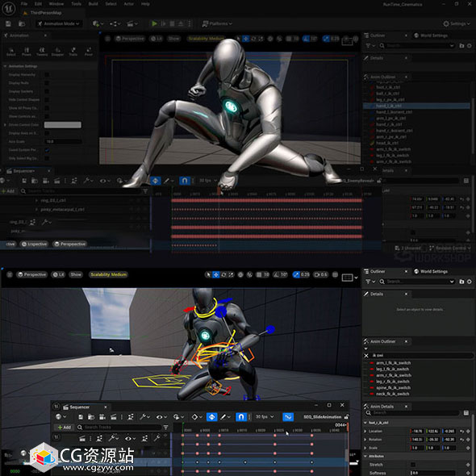Click the Softness value field

tap(432, 473)
